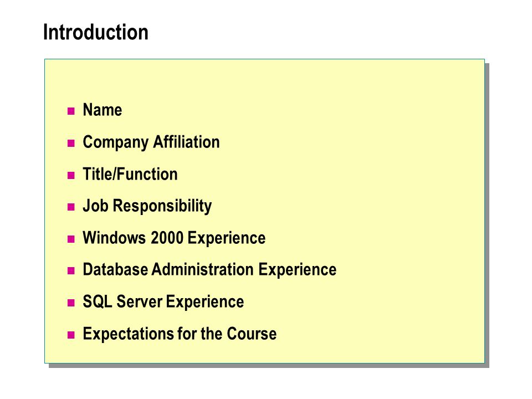Viewport: 532px width, 399px height.
Task: Click the Company Affiliation text
Action: click(x=151, y=142)
